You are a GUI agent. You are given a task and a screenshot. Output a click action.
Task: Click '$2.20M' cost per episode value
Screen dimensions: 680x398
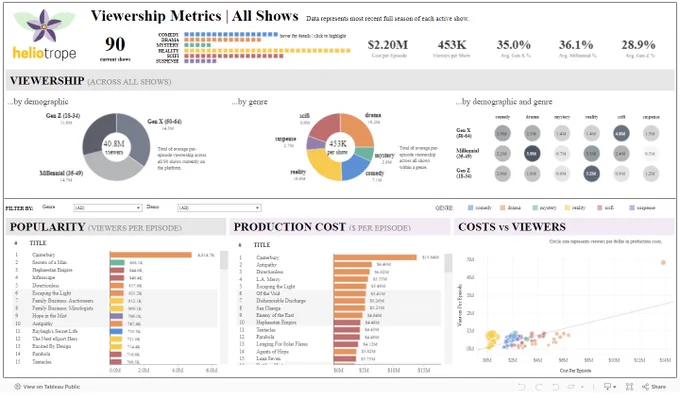(x=388, y=45)
